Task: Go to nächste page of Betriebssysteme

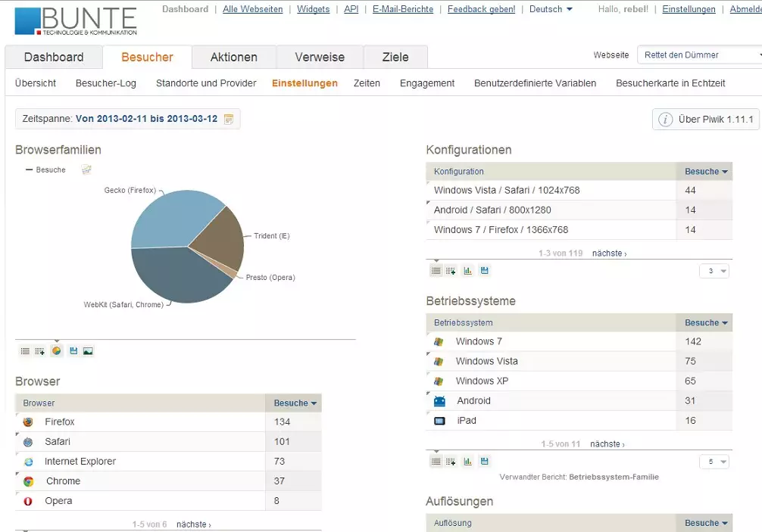Action: [x=607, y=444]
